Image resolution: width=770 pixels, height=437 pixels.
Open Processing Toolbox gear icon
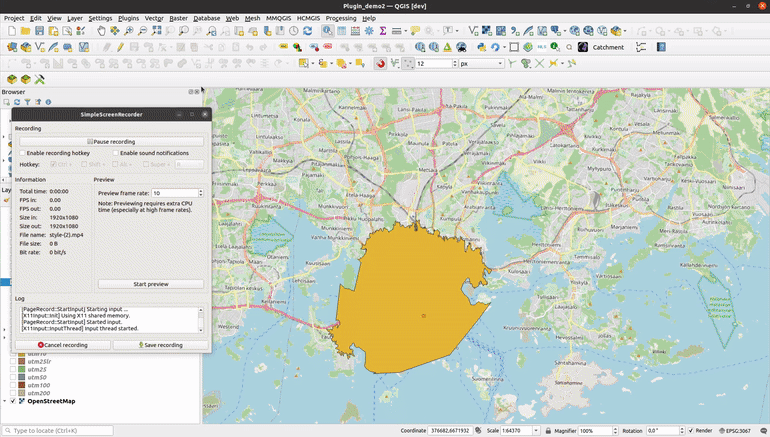[x=369, y=31]
